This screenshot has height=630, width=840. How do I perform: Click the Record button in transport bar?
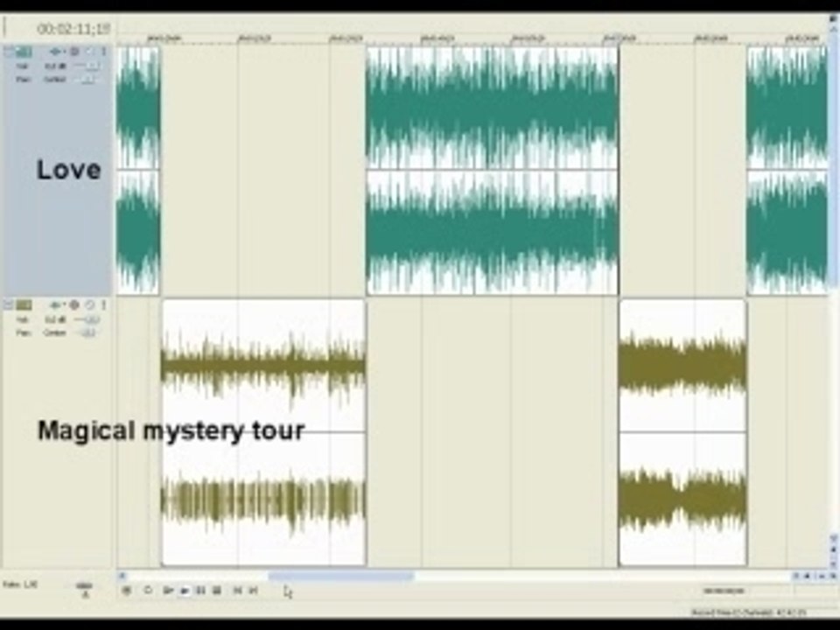tap(126, 591)
